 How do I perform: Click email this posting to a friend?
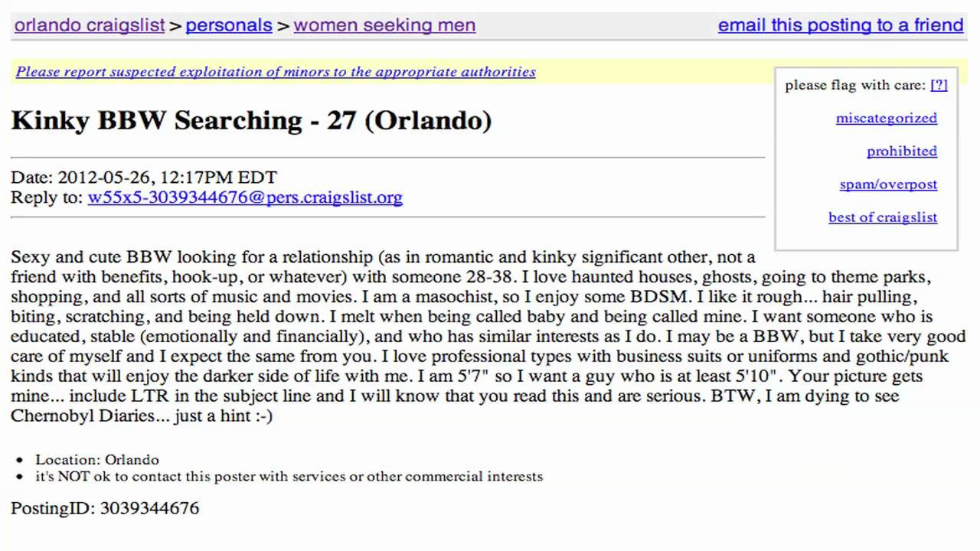pos(840,25)
